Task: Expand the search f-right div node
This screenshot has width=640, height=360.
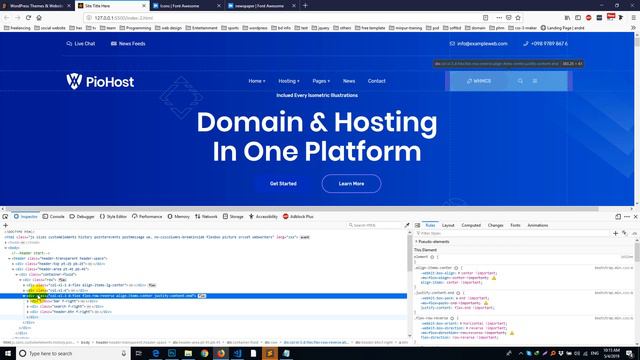Action: pyautogui.click(x=28, y=307)
